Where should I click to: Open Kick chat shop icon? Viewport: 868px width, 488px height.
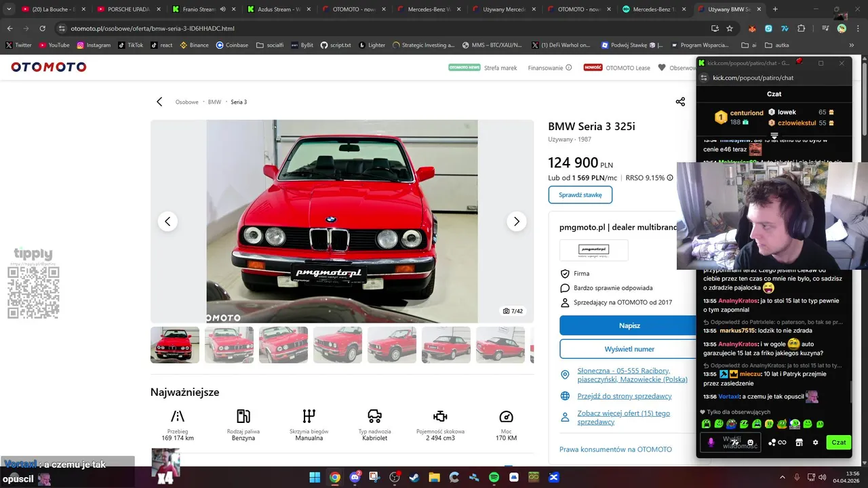pyautogui.click(x=799, y=443)
